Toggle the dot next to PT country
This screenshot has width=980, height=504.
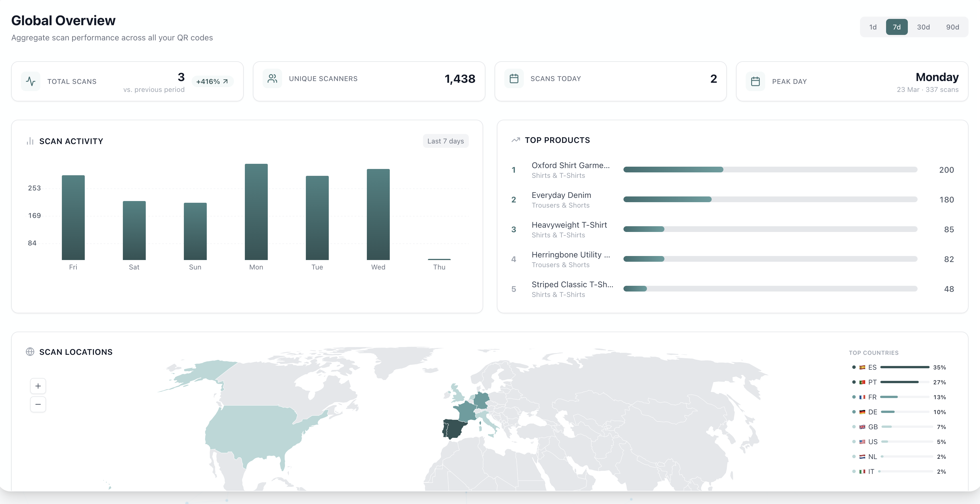tap(855, 382)
